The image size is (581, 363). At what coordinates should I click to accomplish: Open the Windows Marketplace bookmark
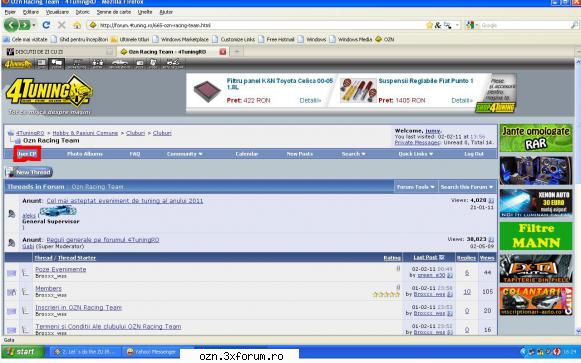coord(180,39)
